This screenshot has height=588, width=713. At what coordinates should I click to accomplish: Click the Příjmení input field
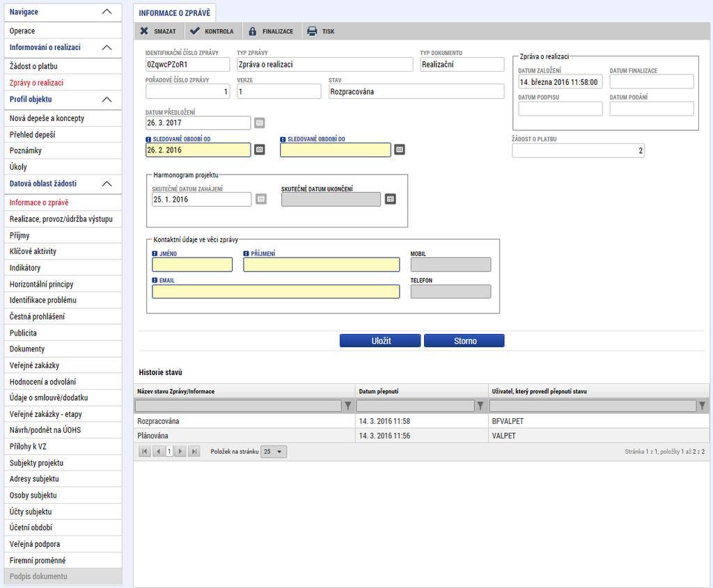[x=322, y=264]
